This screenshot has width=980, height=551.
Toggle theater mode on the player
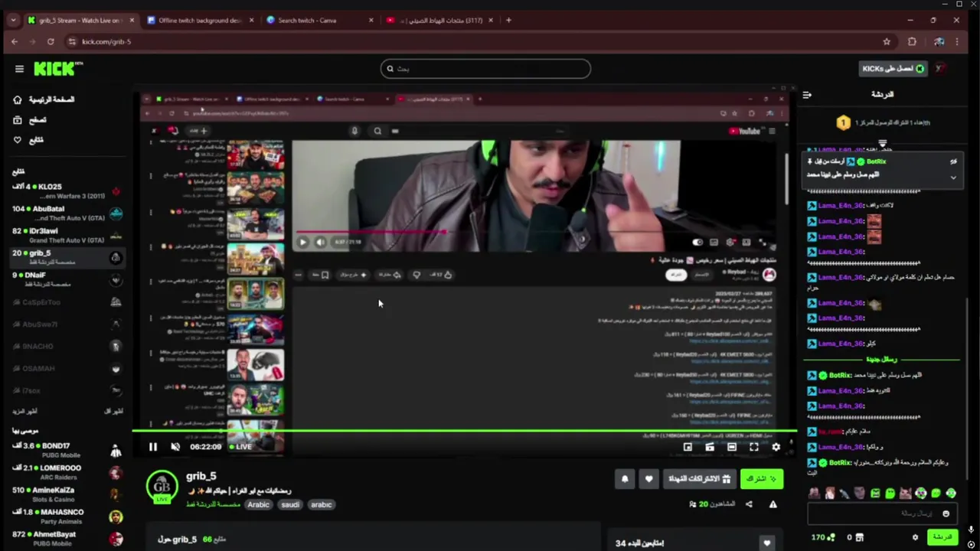coord(732,447)
